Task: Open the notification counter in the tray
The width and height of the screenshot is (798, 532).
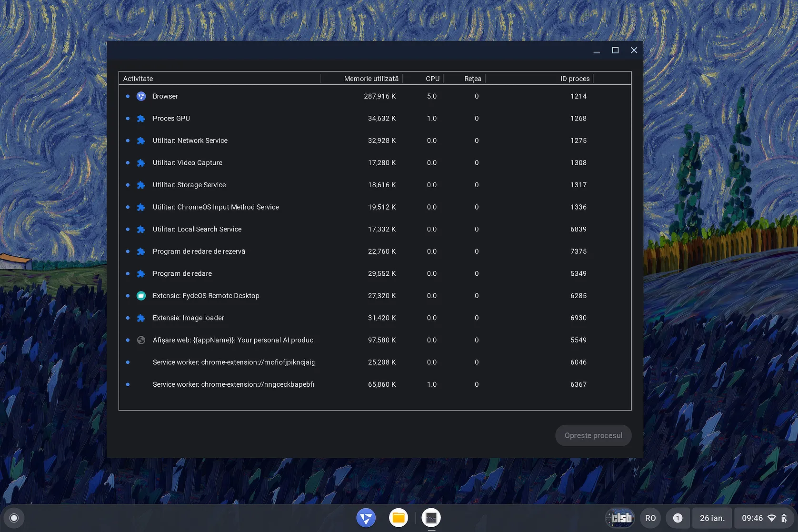Action: click(x=678, y=518)
